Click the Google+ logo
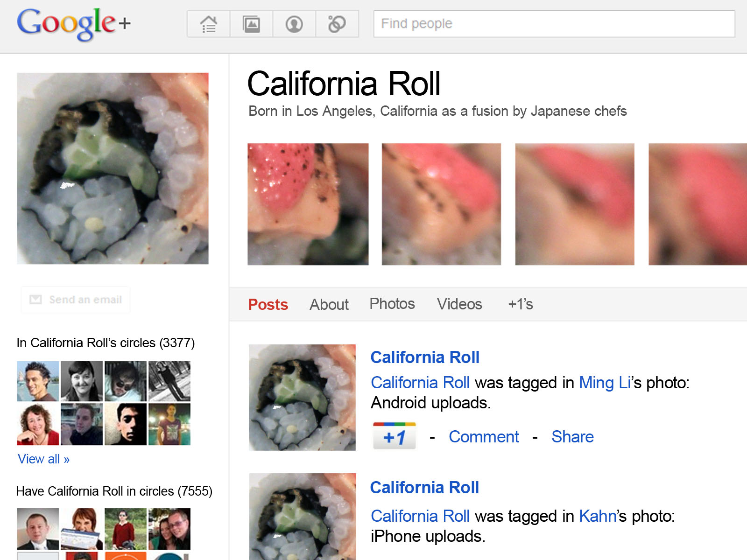Viewport: 747px width, 560px height. pos(74,23)
